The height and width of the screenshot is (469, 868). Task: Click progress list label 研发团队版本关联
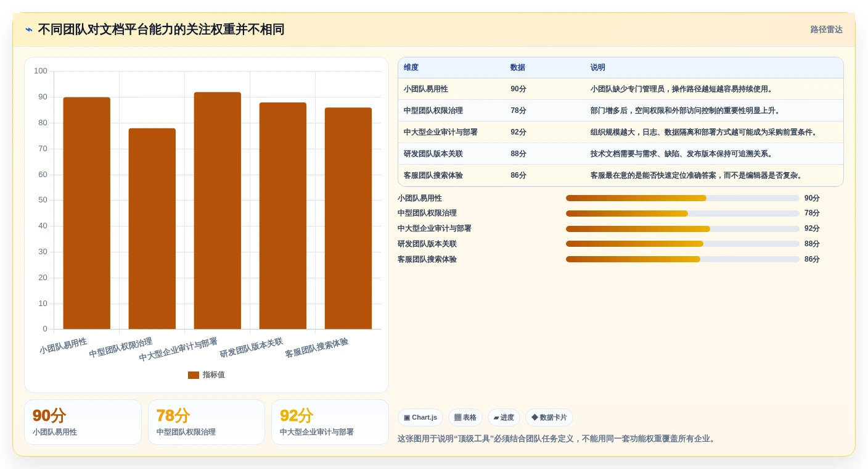click(427, 244)
